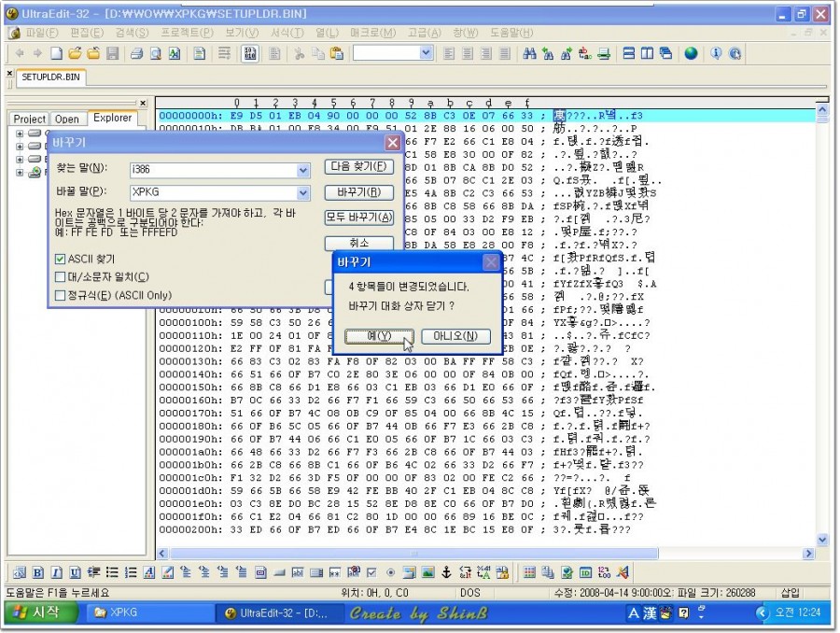Click the Open File folder icon
The height and width of the screenshot is (633, 840).
pyautogui.click(x=75, y=53)
